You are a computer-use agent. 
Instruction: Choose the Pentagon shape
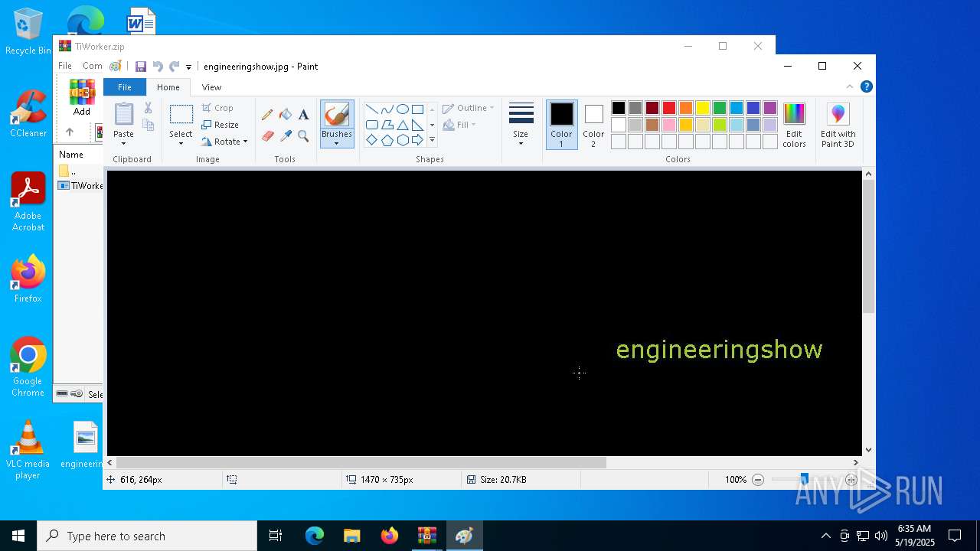[387, 140]
